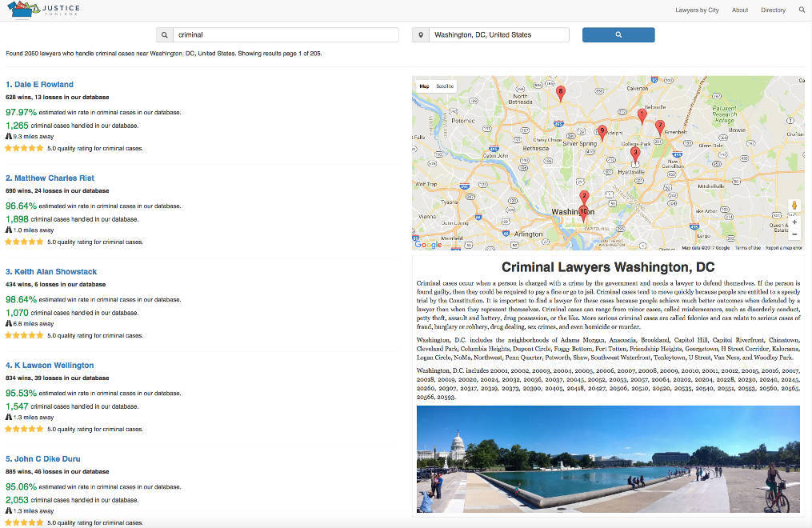Click map marker number 9
812x528 pixels.
(x=602, y=133)
